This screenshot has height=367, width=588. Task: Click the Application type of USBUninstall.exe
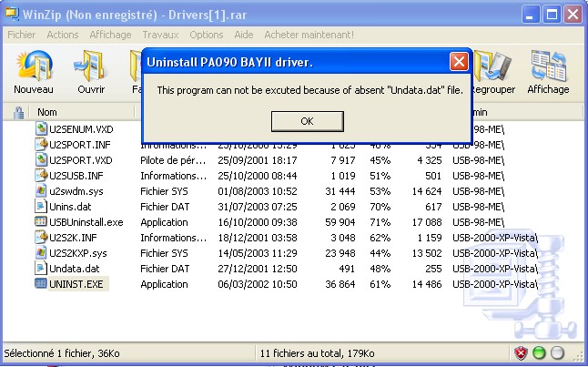tap(164, 222)
